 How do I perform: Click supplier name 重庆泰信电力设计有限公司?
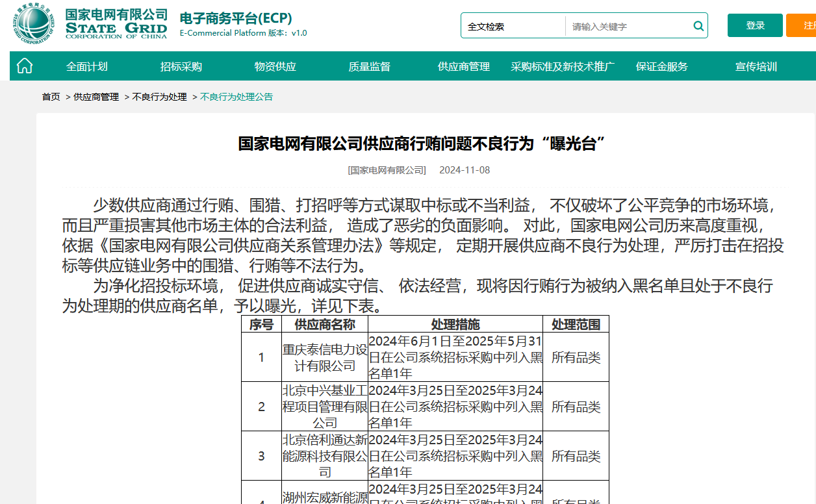325,357
